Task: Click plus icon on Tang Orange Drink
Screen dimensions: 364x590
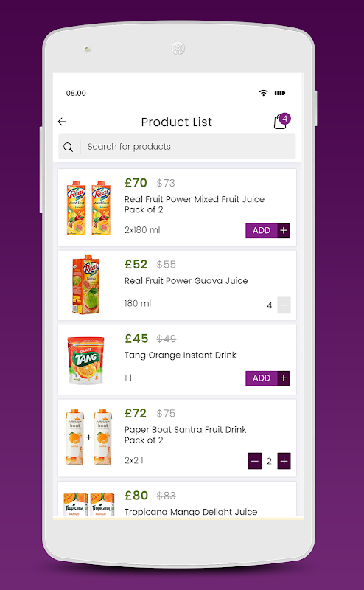Action: (284, 378)
